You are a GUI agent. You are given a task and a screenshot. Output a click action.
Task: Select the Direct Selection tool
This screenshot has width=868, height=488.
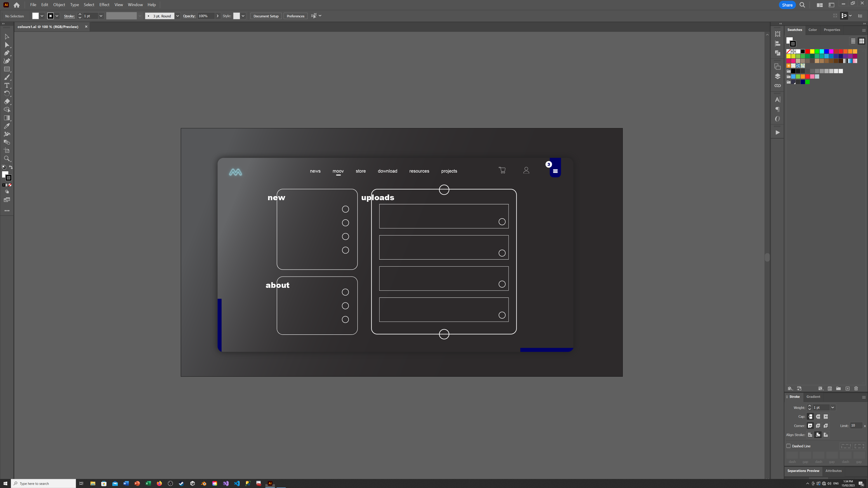pyautogui.click(x=7, y=45)
